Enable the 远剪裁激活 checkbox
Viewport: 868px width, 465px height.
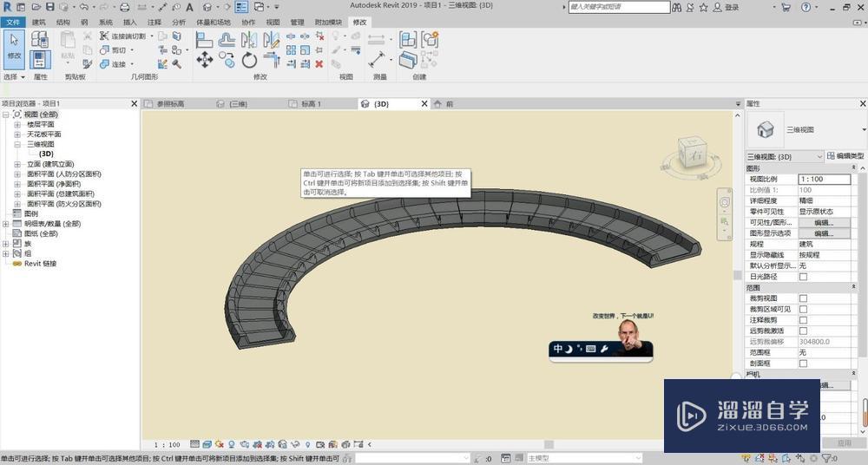pyautogui.click(x=803, y=331)
